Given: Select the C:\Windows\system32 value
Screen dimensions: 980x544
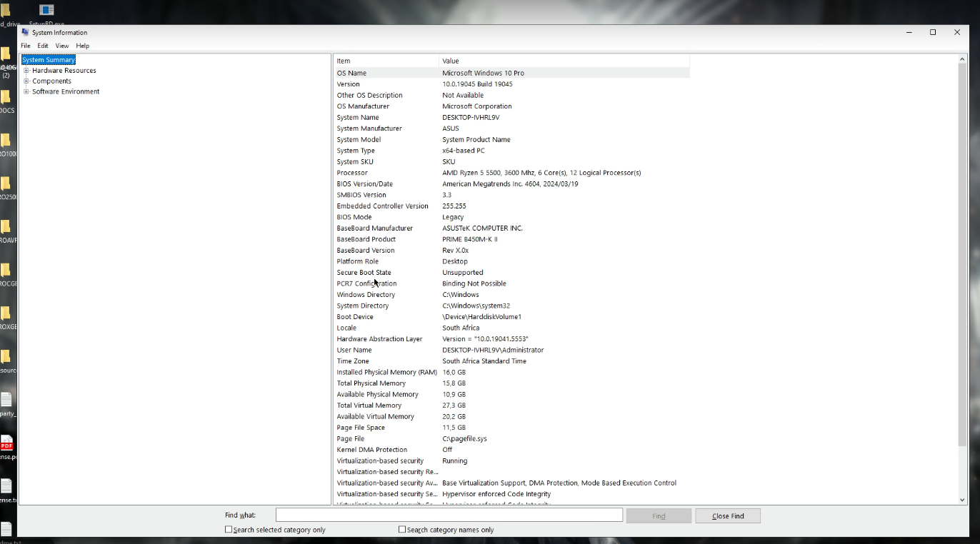Looking at the screenshot, I should (x=476, y=306).
